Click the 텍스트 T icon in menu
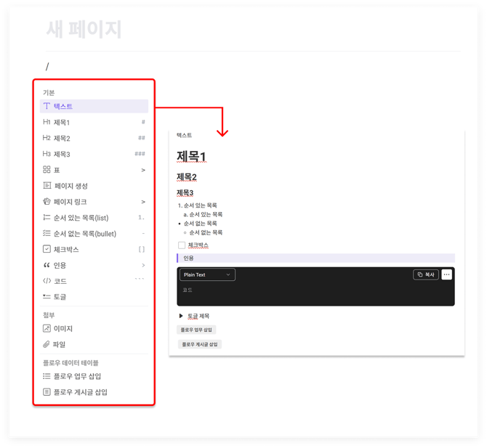This screenshot has height=448, width=487. tap(47, 107)
